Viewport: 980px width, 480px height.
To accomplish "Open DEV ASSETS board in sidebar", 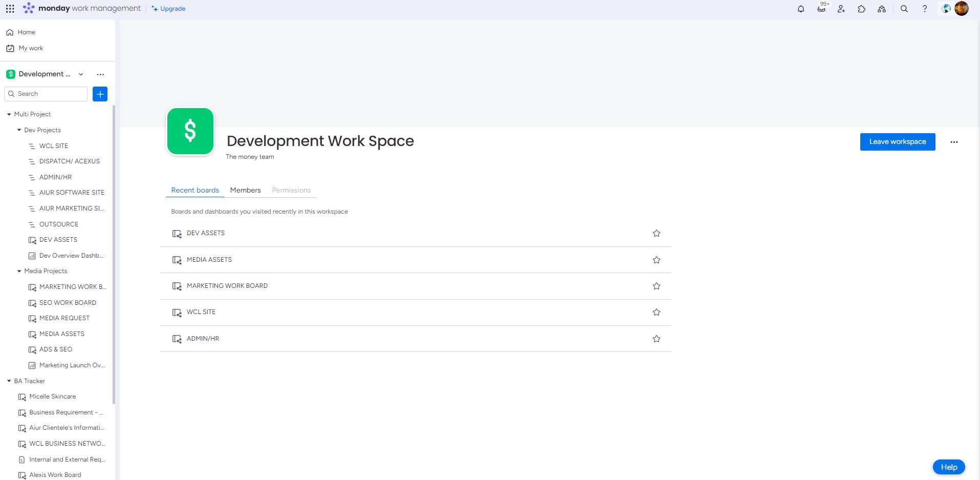I will [58, 240].
